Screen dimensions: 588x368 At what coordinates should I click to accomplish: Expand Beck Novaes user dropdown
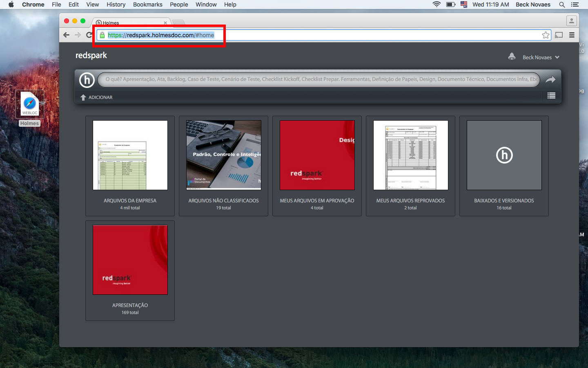coord(541,57)
